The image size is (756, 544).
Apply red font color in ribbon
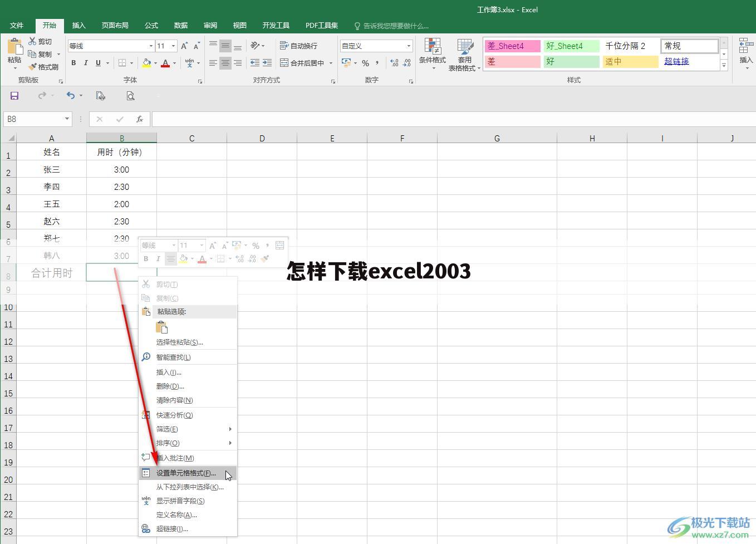pos(165,63)
